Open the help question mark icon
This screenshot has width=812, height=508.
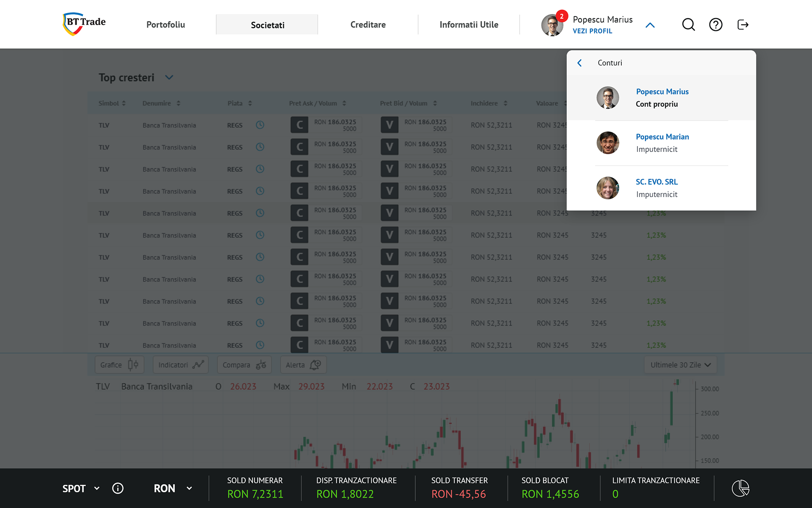tap(716, 25)
